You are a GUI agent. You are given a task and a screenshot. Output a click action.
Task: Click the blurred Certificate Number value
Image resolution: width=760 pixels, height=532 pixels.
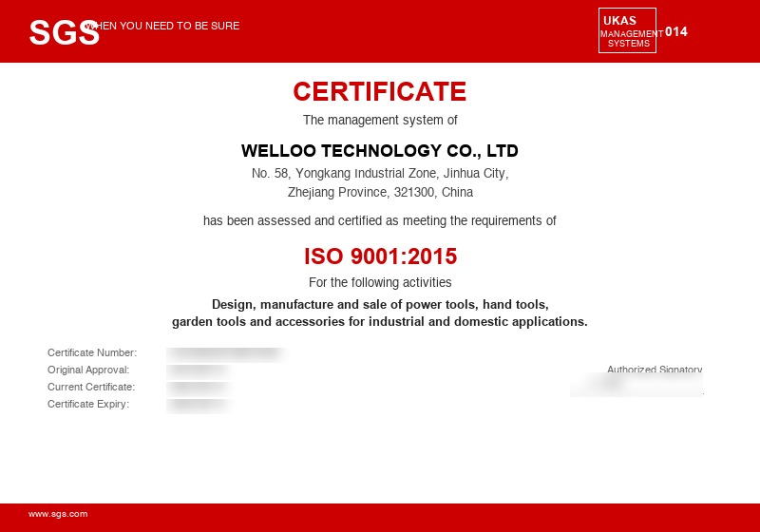227,354
